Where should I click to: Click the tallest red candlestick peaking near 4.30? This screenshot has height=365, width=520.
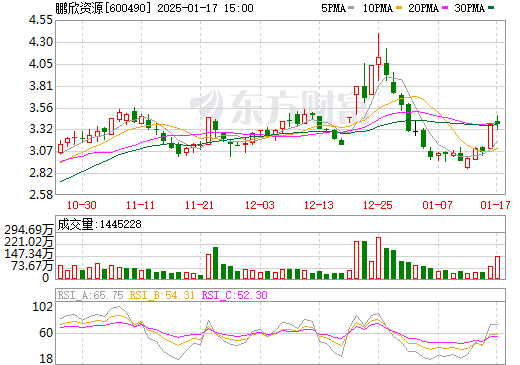pos(378,57)
